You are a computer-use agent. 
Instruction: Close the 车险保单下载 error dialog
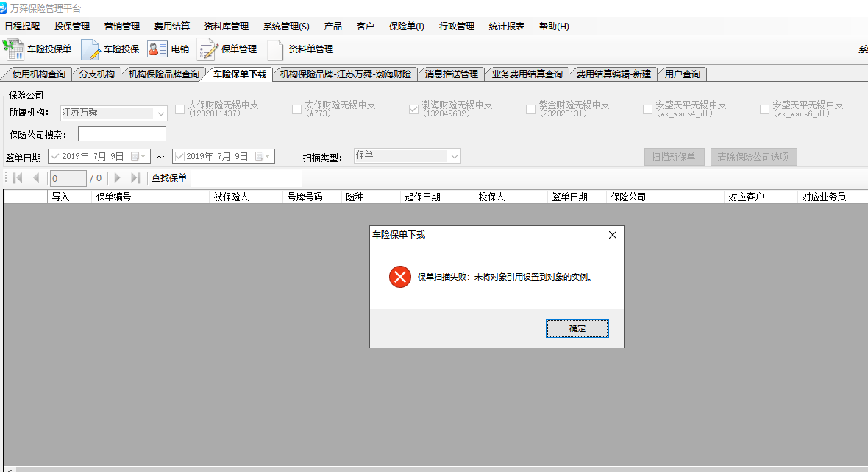click(x=612, y=235)
